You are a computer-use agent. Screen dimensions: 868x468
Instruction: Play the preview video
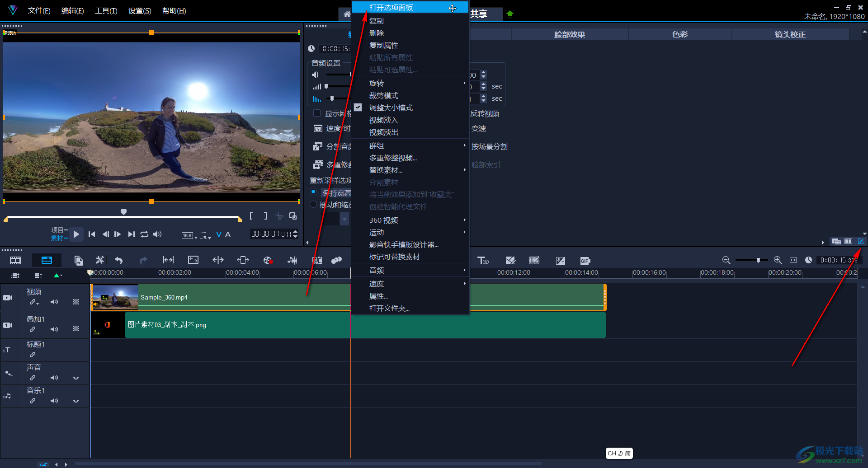[76, 234]
